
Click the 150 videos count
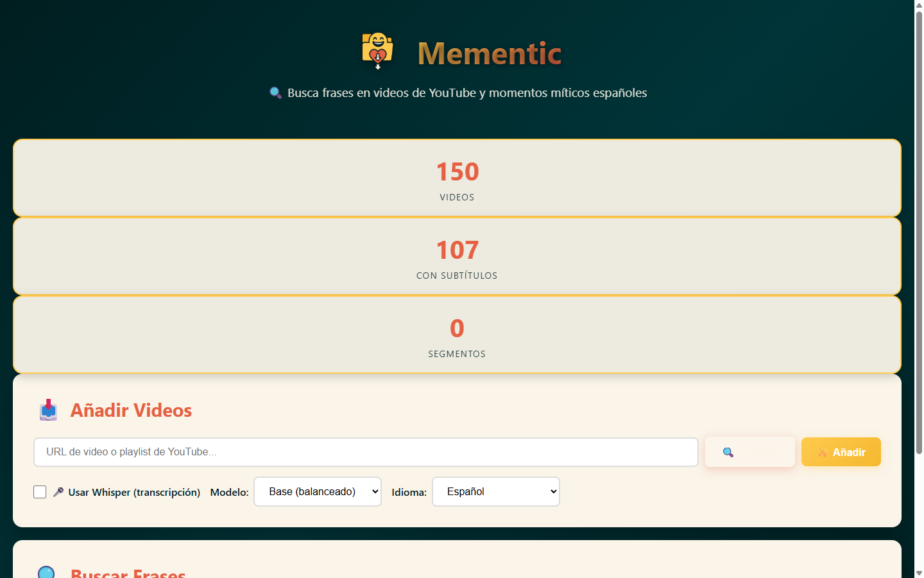458,171
